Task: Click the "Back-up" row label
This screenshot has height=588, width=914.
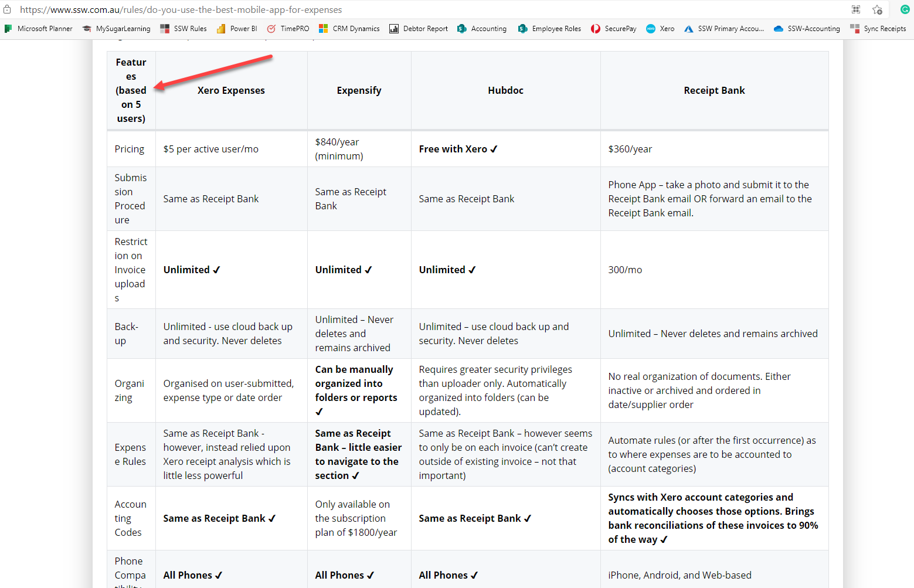Action: (131, 334)
